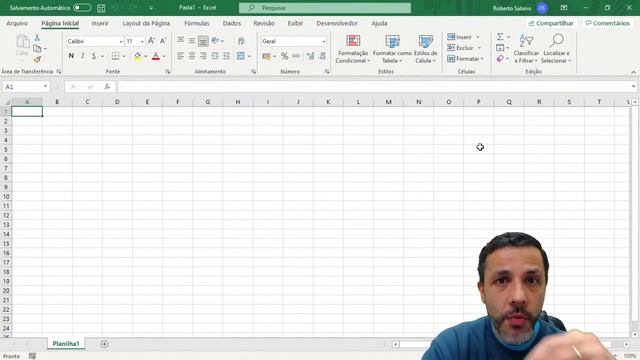640x360 pixels.
Task: Open Estilos de Célula gallery
Action: click(x=426, y=49)
